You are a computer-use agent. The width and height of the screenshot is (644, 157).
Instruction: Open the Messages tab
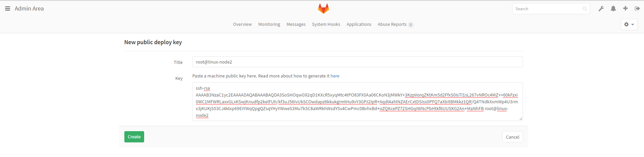click(296, 24)
